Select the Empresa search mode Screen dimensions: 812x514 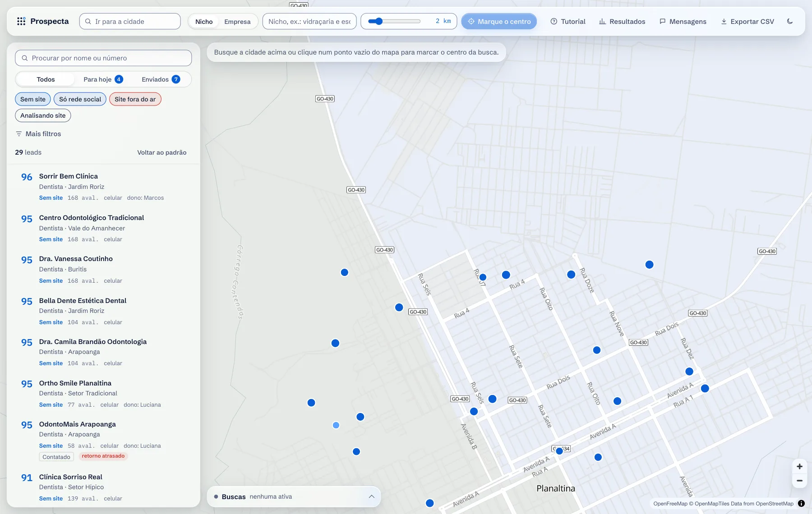[x=237, y=21]
